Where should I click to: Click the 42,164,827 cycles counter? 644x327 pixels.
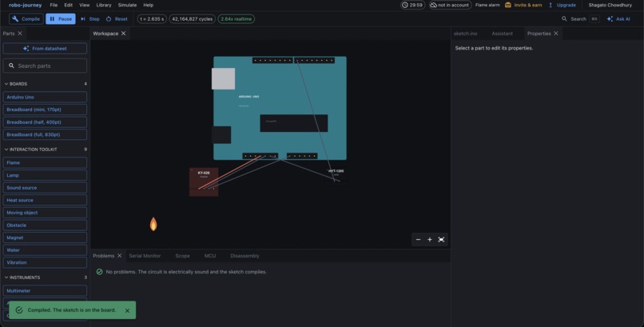(x=193, y=19)
